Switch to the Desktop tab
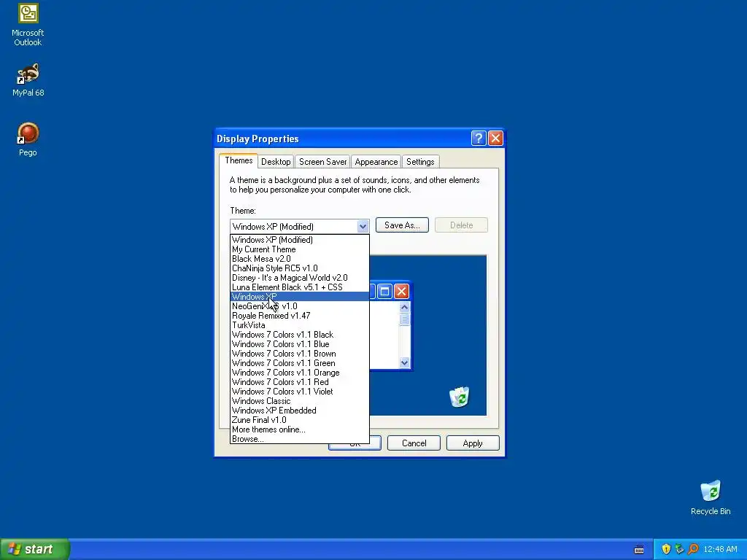This screenshot has height=560, width=747. click(276, 162)
